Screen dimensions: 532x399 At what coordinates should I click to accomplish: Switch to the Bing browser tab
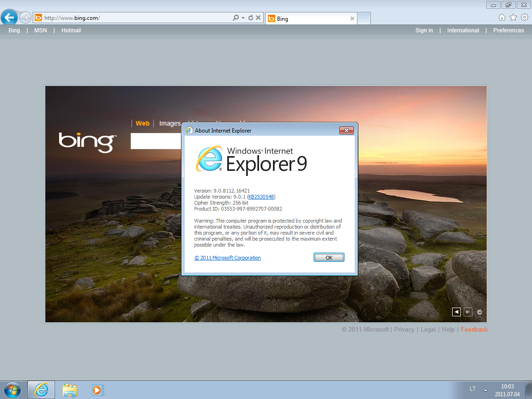309,18
